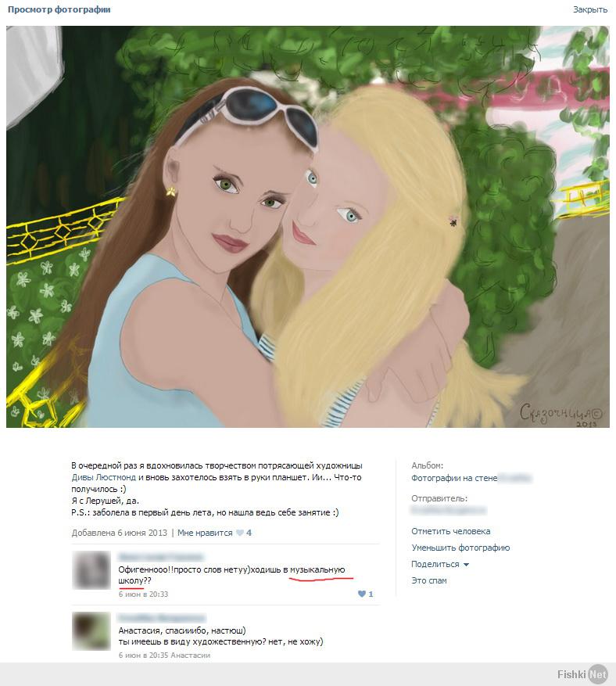Screen dimensions: 616x686
Task: Open the Дивы Люстмонд profile link
Action: pyautogui.click(x=104, y=477)
